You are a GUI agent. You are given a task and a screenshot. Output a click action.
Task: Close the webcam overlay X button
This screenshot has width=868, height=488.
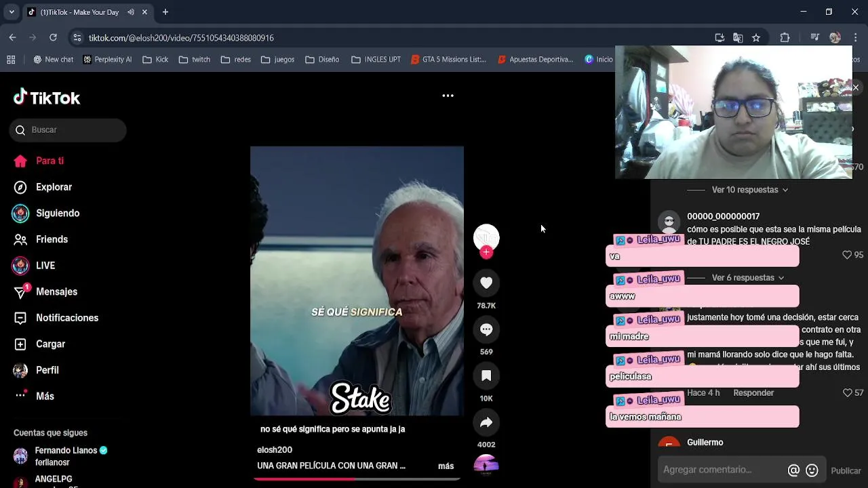click(x=855, y=87)
